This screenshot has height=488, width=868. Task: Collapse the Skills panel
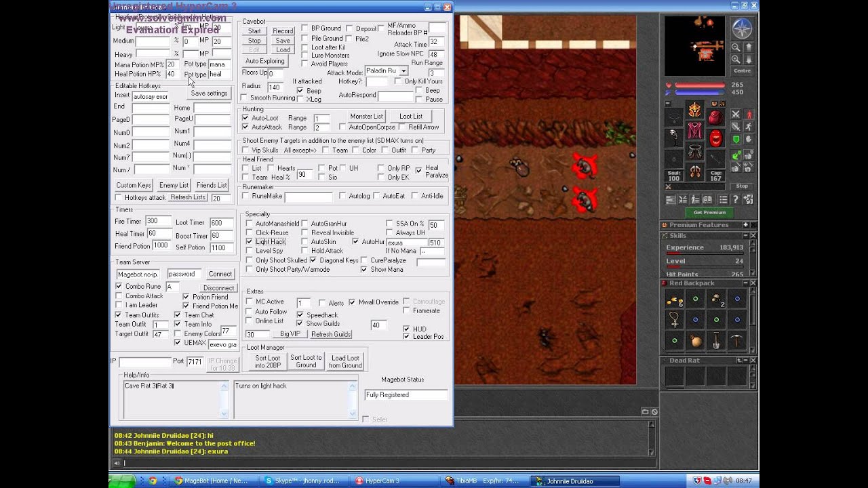[745, 235]
